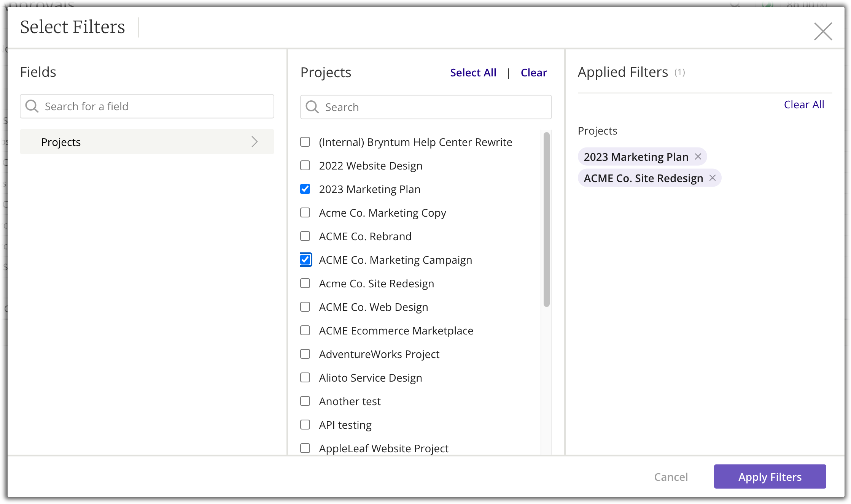
Task: Focus the Search for a field input
Action: [x=147, y=106]
